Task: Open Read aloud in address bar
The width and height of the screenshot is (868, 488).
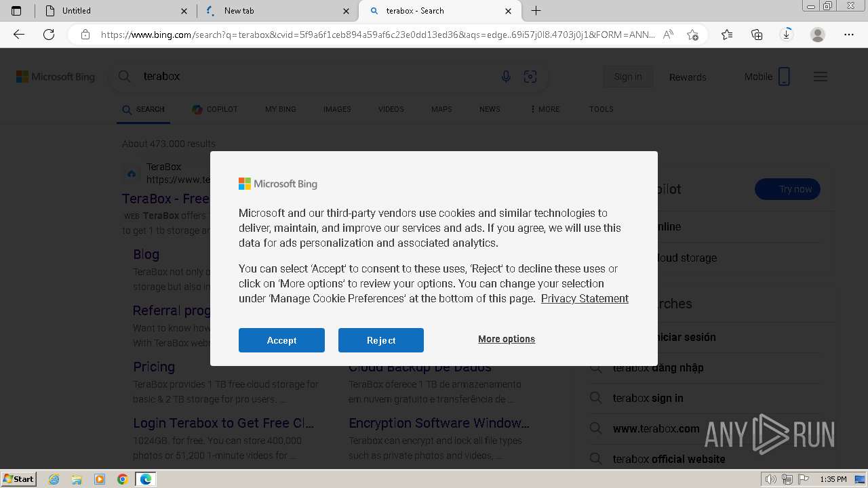Action: 668,35
